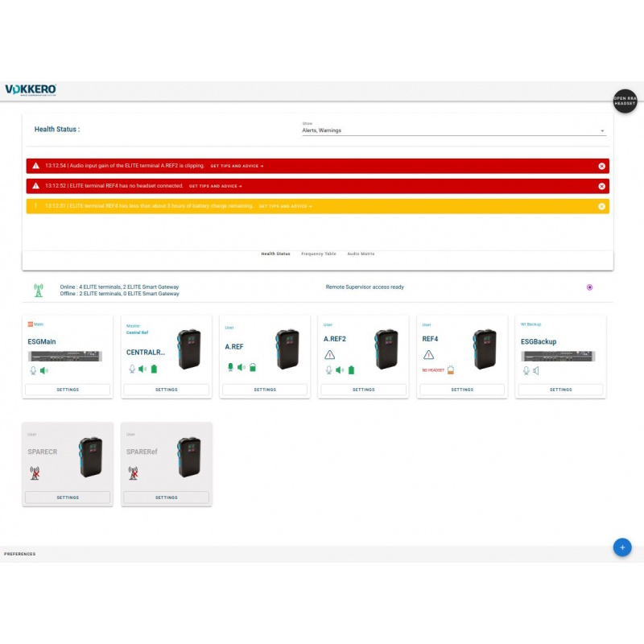The height and width of the screenshot is (644, 644).
Task: Click battery icon on A.REF card
Action: (x=253, y=367)
